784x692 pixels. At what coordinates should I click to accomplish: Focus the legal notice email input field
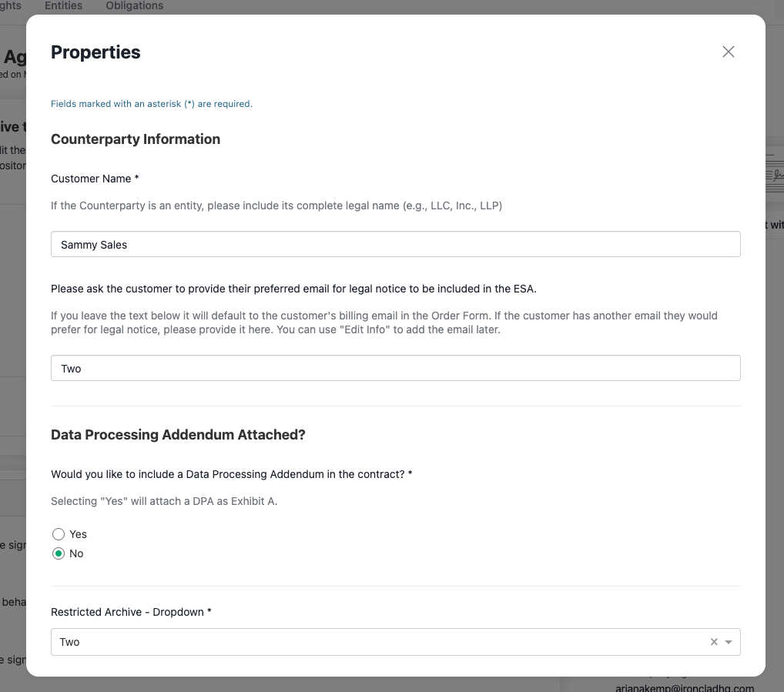[x=395, y=369]
